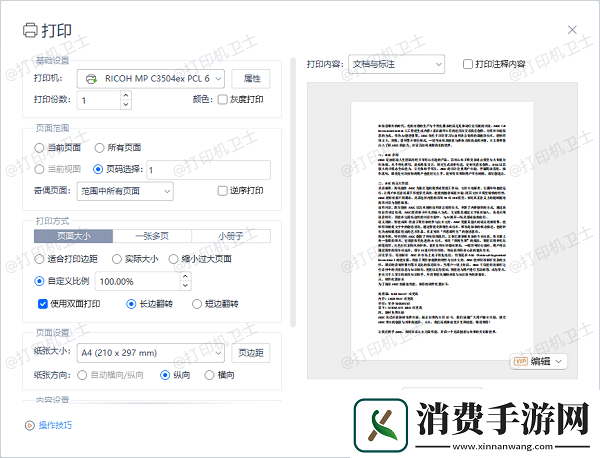600x458 pixels.
Task: Select 长边翻转 for duplex flipping
Action: click(131, 304)
